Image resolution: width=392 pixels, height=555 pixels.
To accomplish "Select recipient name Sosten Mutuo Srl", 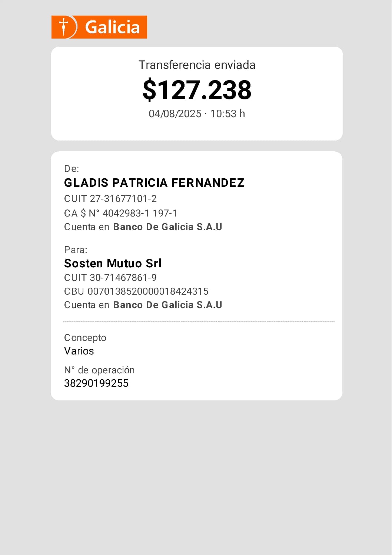I will (113, 263).
